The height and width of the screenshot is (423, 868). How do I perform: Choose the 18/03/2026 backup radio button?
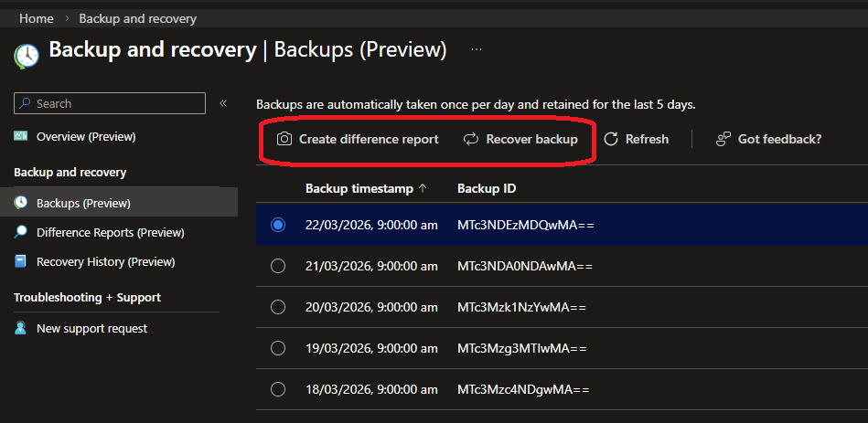[278, 389]
